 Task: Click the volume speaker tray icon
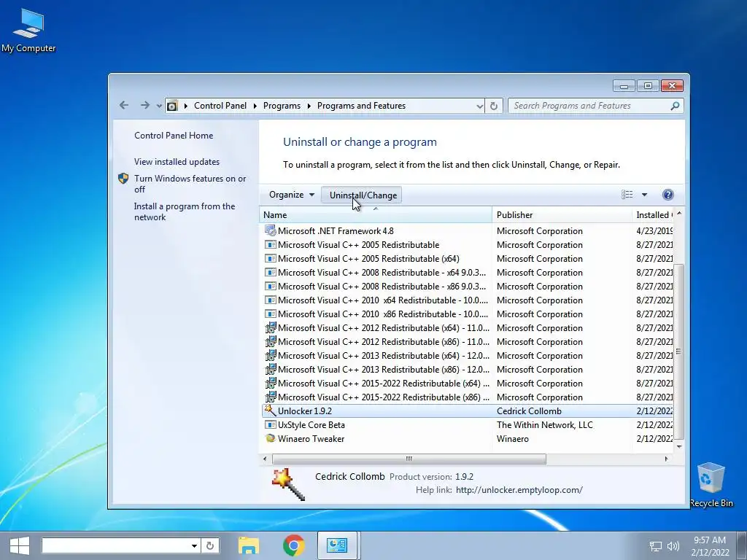point(673,546)
